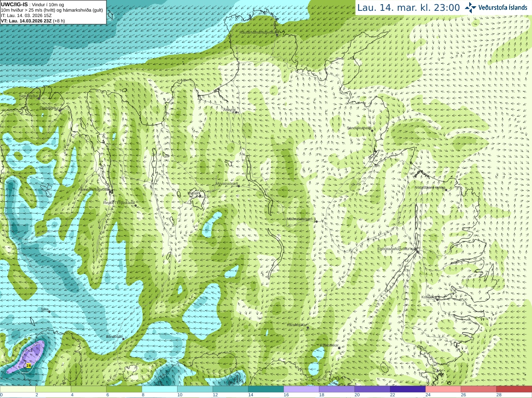Viewport: 532px width, 398px height.
Task: Click the Siglufjörður station dot label
Action: [29, 96]
